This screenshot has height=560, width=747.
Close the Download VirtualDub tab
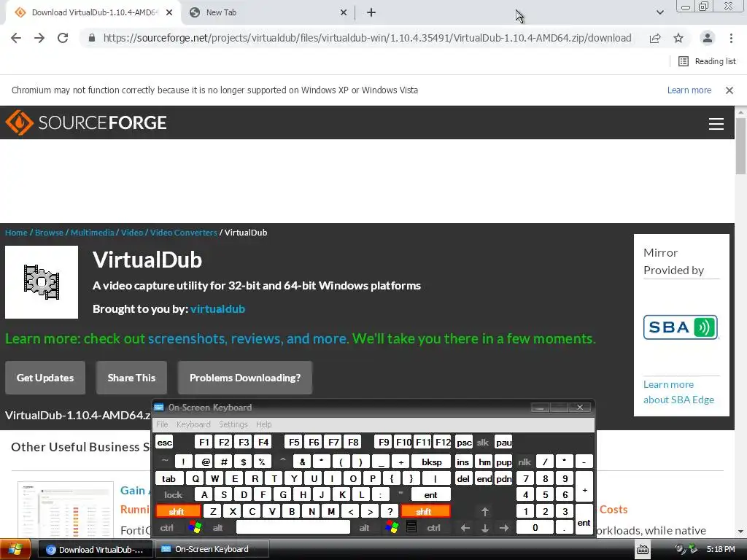(x=169, y=12)
